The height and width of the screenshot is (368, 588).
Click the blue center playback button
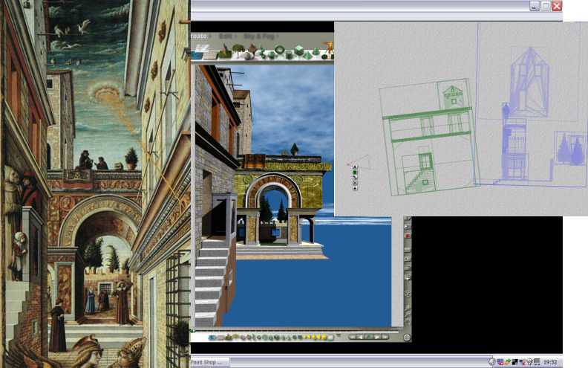[x=369, y=337]
